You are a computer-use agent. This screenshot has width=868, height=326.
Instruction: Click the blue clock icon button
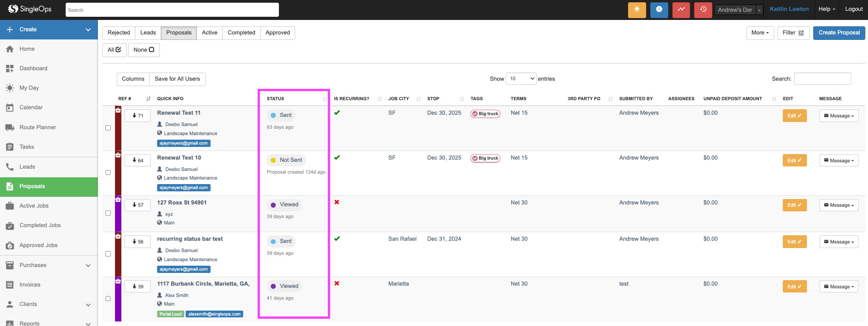[x=659, y=10]
